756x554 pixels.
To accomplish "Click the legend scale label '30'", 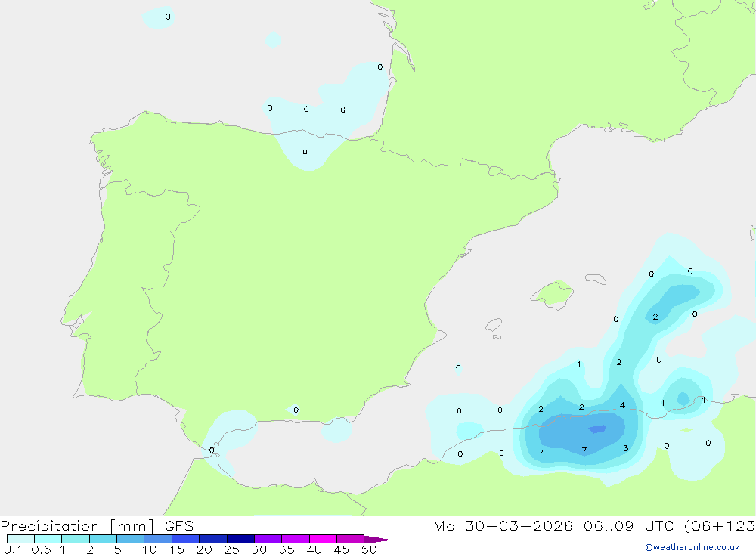I will [x=259, y=549].
